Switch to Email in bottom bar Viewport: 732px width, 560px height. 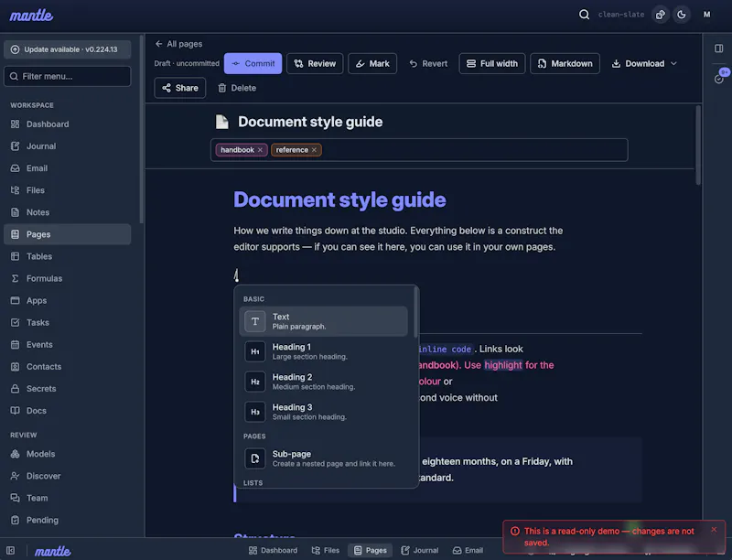click(468, 551)
